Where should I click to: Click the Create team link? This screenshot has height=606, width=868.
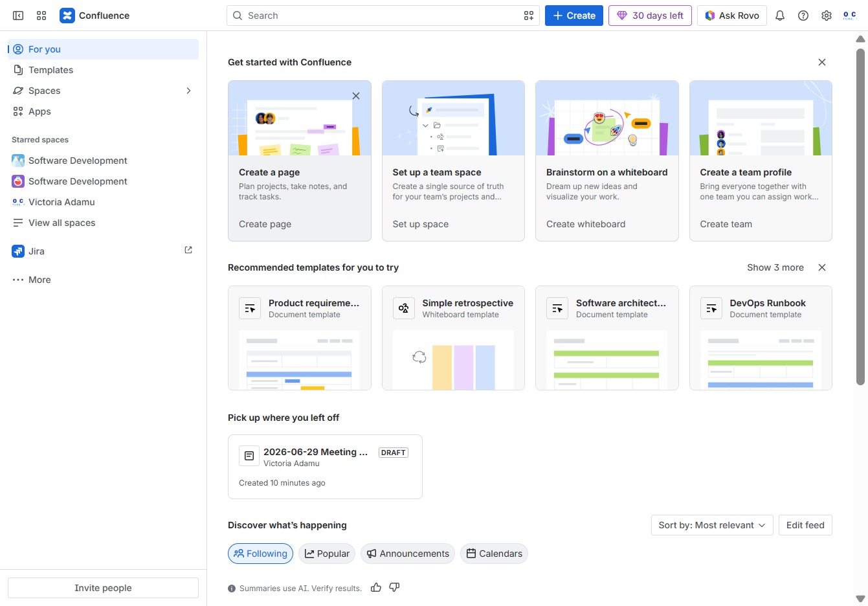726,224
